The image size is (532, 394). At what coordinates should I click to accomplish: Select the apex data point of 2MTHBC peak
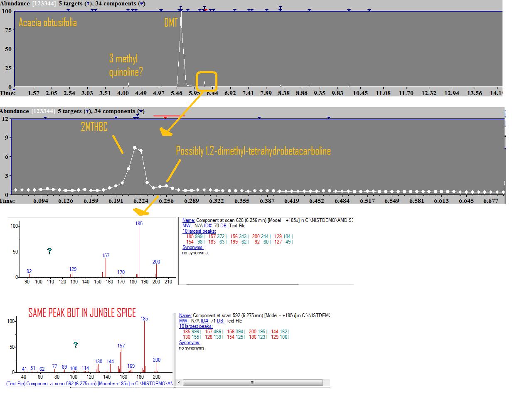[x=135, y=148]
